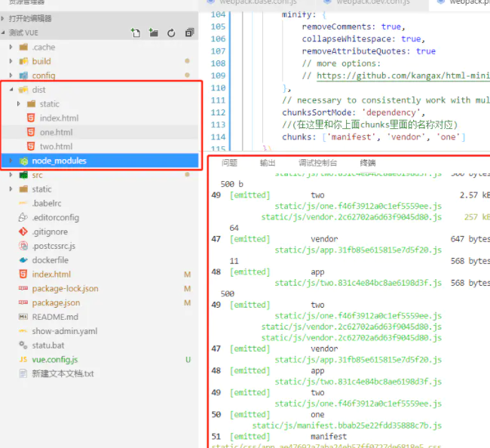Click the build folder icon
Image resolution: width=490 pixels, height=448 pixels.
tap(23, 61)
